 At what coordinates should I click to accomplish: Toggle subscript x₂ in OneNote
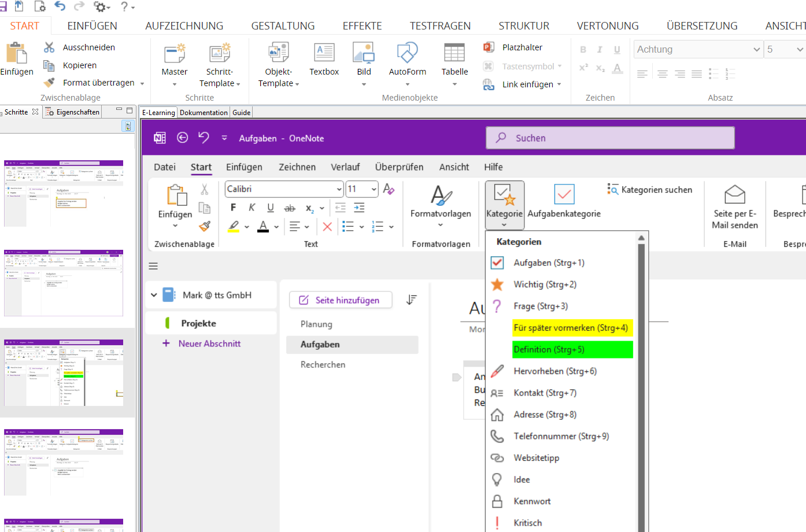310,208
